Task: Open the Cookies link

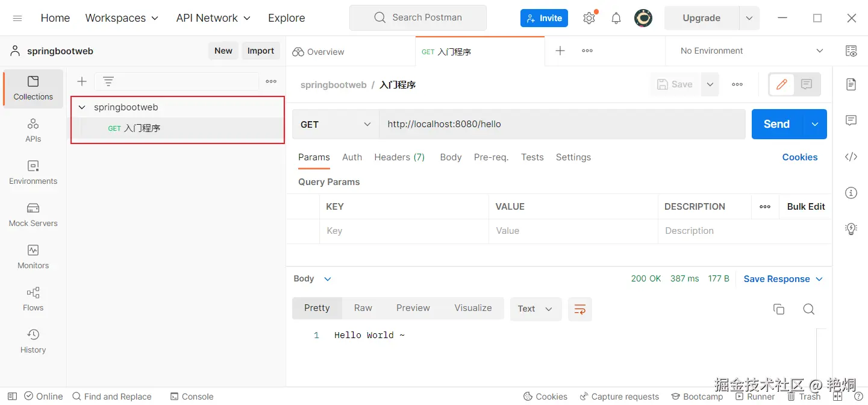Action: tap(799, 157)
